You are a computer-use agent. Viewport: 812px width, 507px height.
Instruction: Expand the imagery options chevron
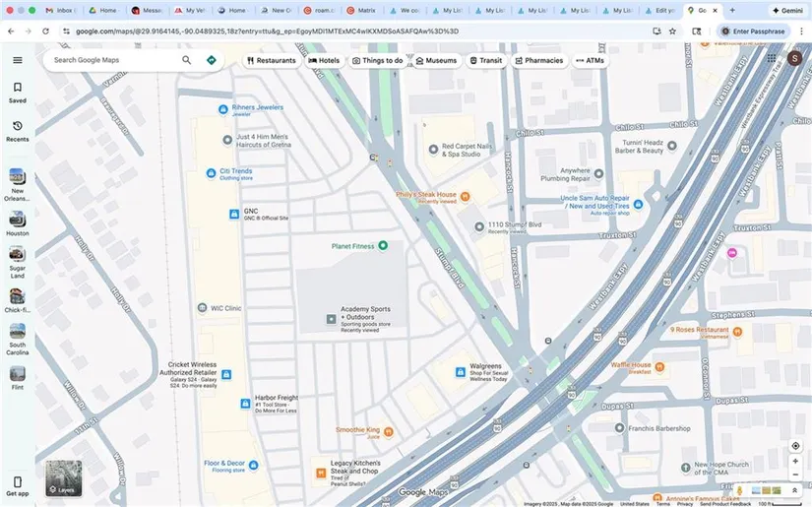pos(794,490)
